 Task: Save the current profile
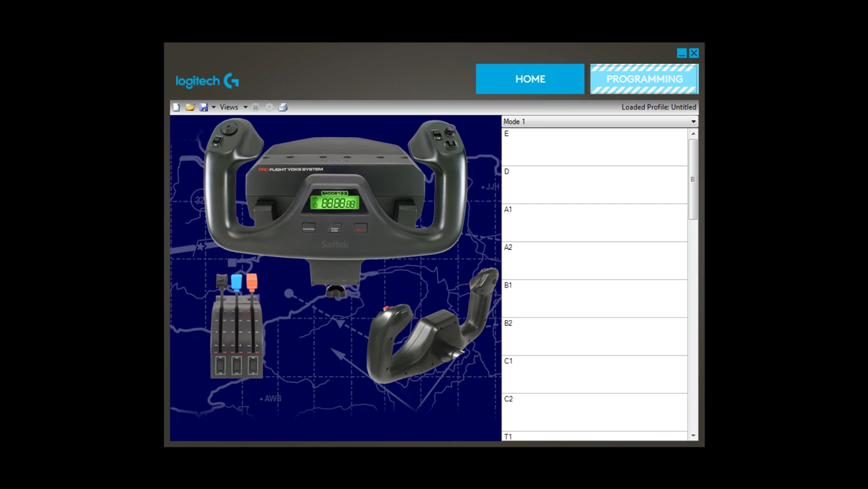[x=204, y=107]
